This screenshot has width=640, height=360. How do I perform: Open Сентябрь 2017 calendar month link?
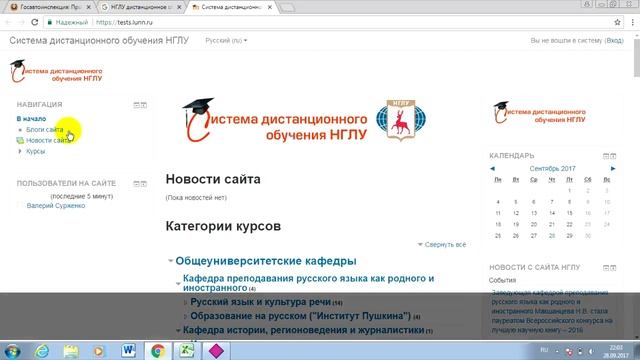click(552, 169)
